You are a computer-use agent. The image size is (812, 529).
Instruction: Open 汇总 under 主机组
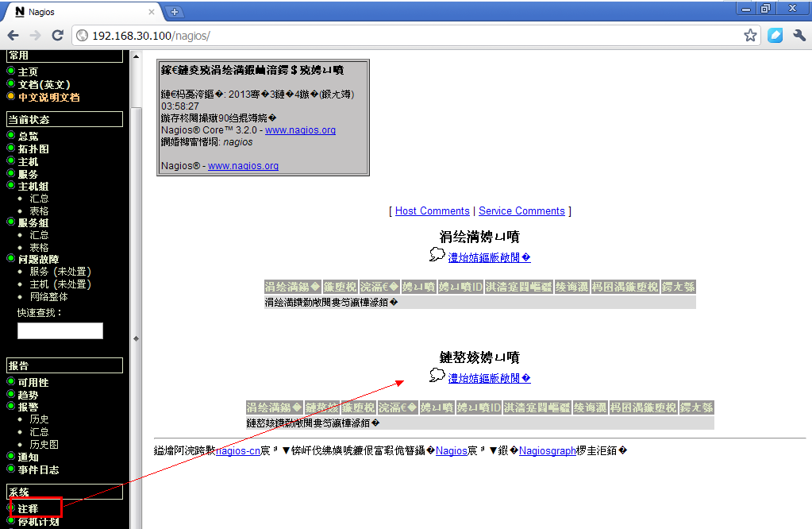click(x=39, y=199)
